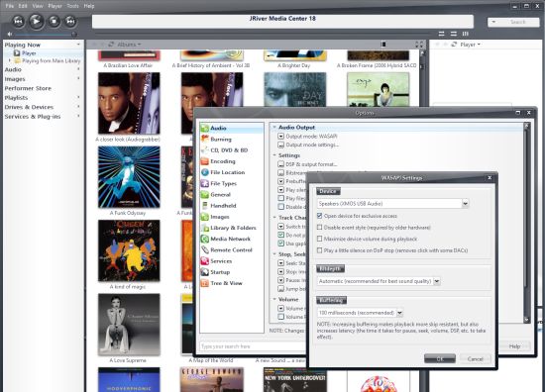Mute using the speaker volume icon
The width and height of the screenshot is (545, 392).
click(x=10, y=34)
